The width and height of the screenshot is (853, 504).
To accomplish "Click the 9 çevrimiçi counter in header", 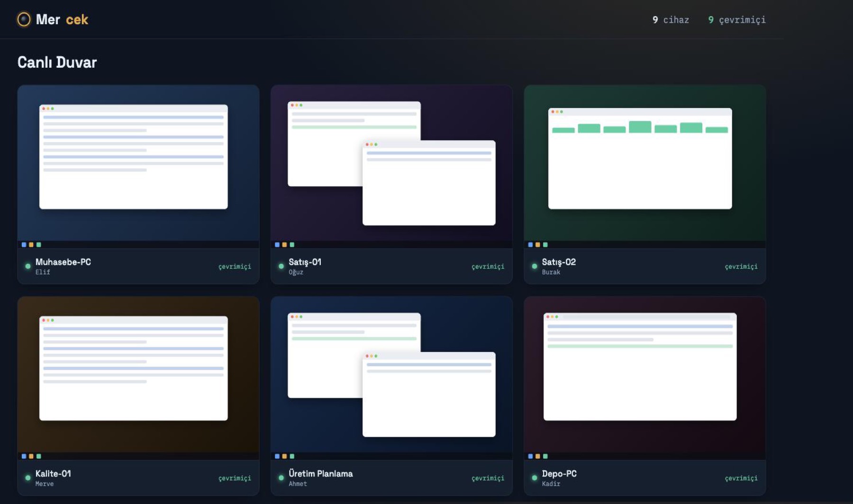I will point(737,20).
